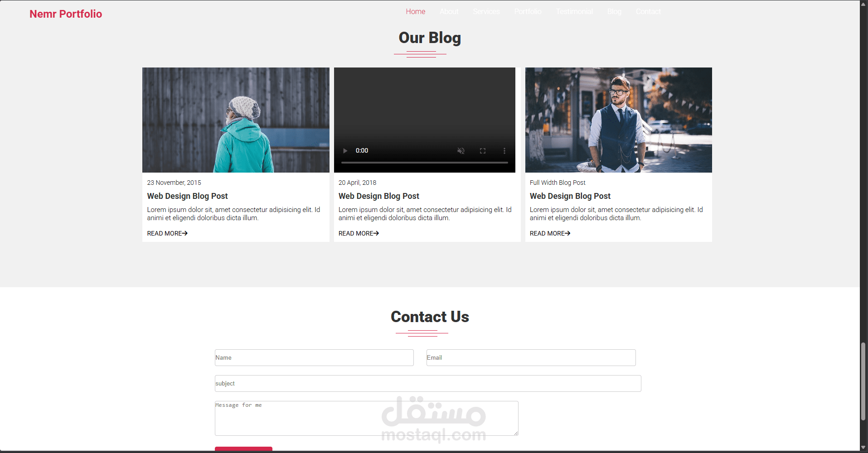Screen dimensions: 868x453
Task: Open the video in fullscreen
Action: [483, 151]
